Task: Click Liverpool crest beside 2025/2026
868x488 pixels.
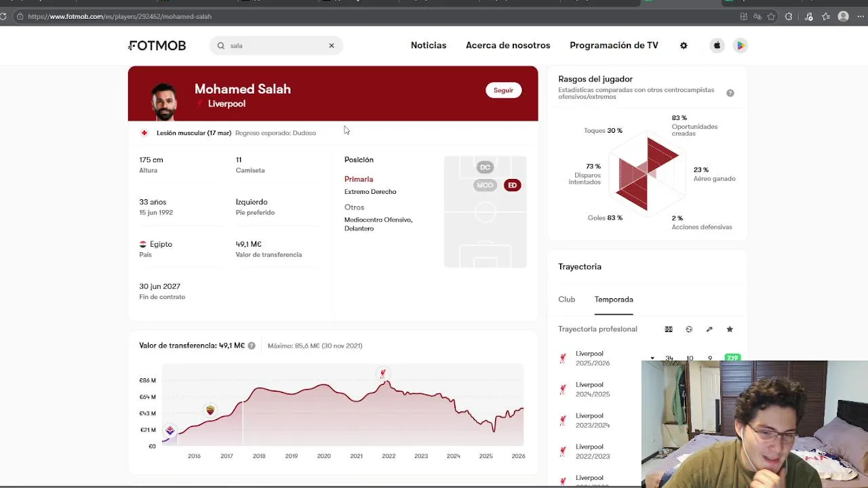Action: point(563,359)
